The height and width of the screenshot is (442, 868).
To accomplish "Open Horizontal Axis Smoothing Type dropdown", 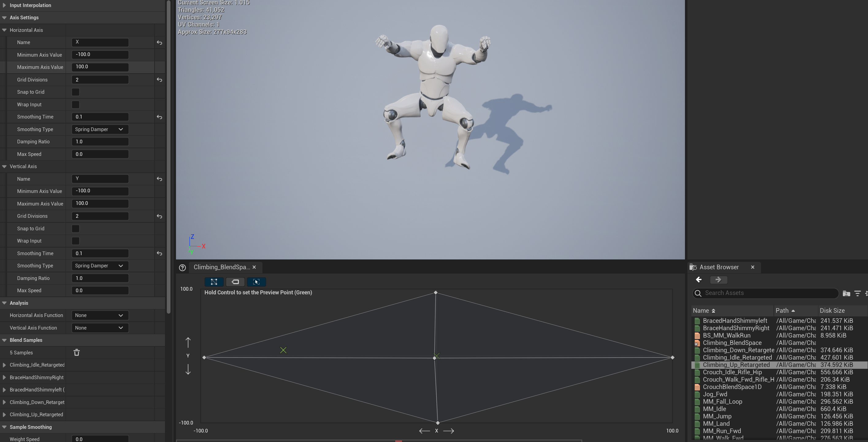I will pos(100,130).
